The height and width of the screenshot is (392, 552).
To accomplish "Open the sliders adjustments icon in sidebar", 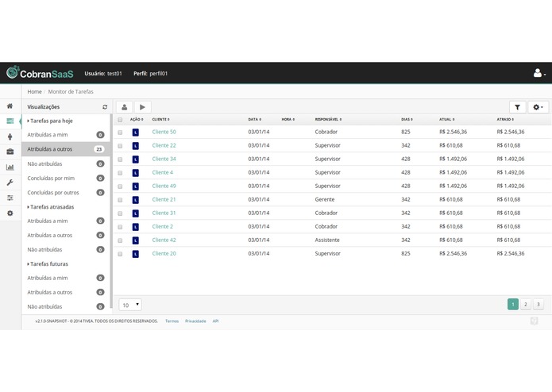I will click(10, 198).
